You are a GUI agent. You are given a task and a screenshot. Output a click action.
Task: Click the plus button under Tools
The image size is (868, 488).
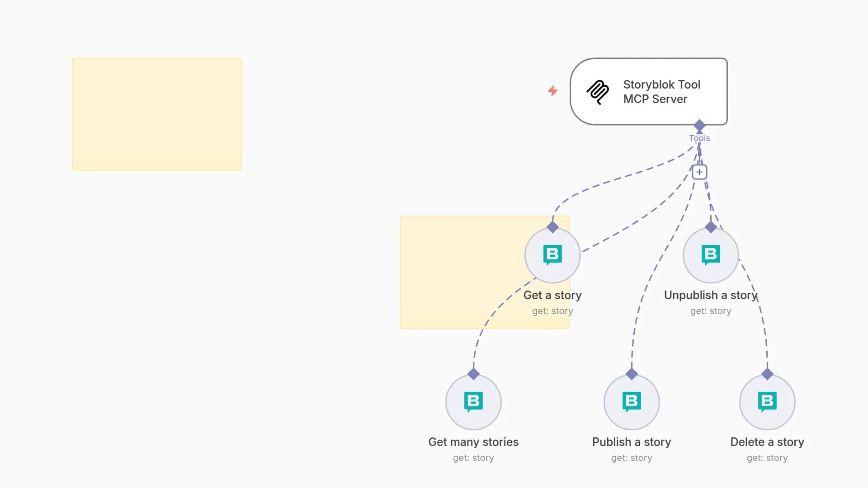click(699, 172)
